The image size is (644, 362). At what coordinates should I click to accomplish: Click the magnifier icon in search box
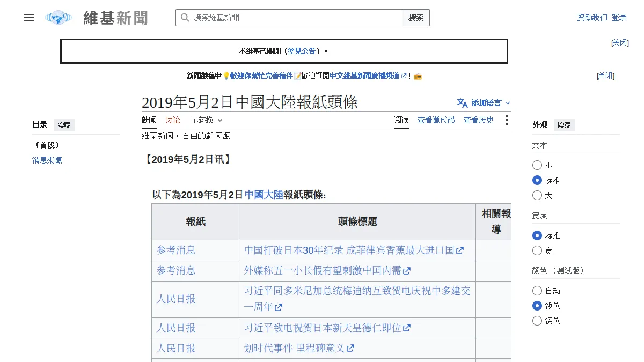[x=185, y=18]
